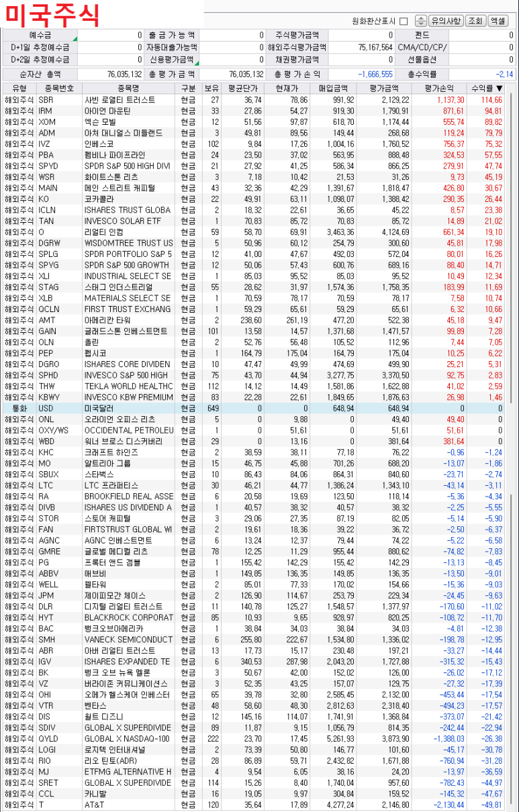519x812 pixels.
Task: Select the 순자산 총액 label
Action: (x=40, y=74)
